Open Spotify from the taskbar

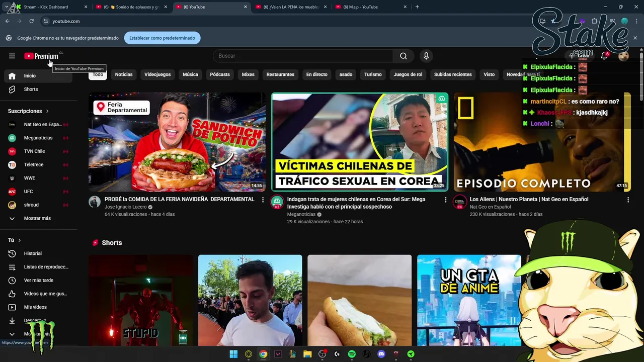pos(352,354)
